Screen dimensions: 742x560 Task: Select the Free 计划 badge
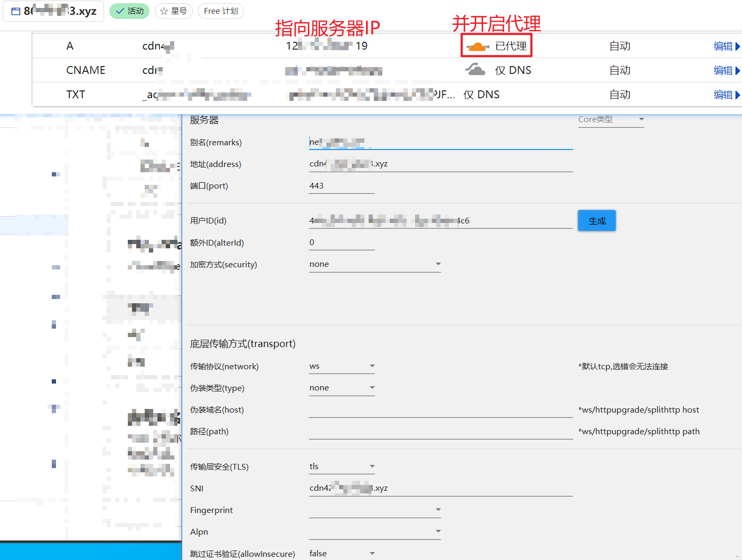point(221,11)
